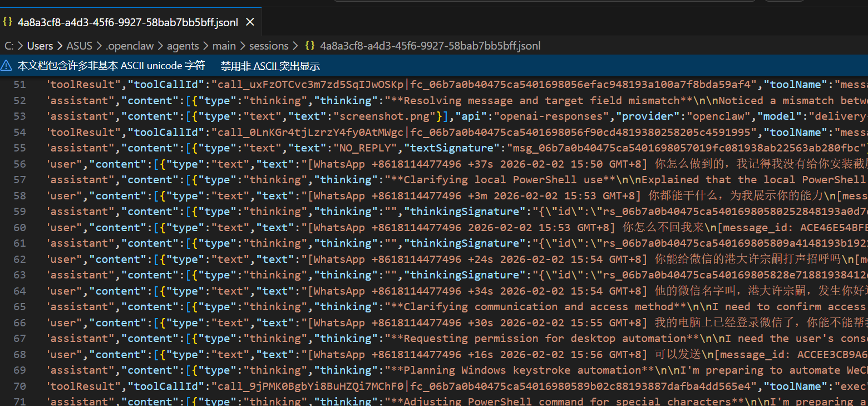Open the main folder breadcrumb
This screenshot has height=406, width=868.
(224, 46)
